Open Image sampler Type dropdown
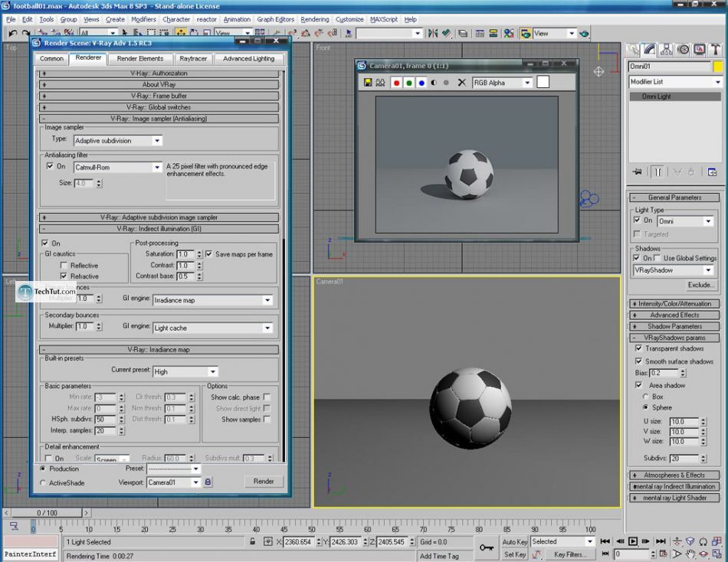The image size is (728, 562). [117, 141]
